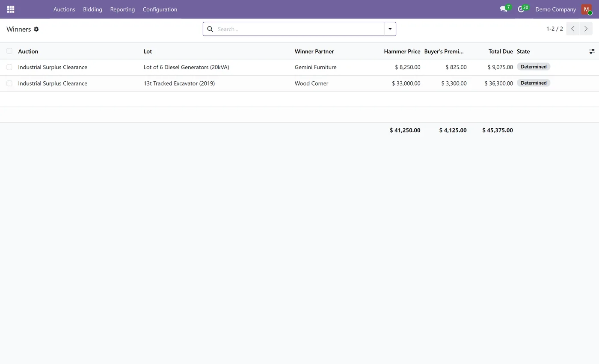599x364 pixels.
Task: Toggle the select-all rows checkbox
Action: (x=9, y=51)
